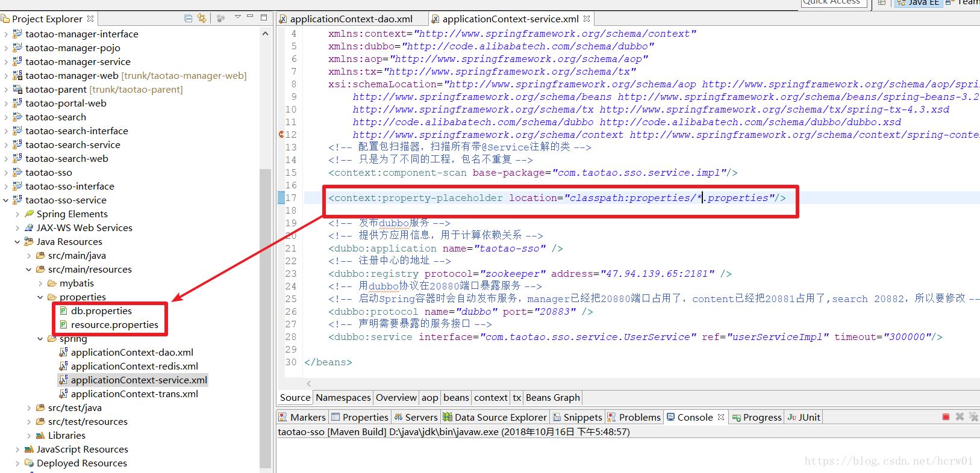
Task: Click the src/main/java package folder icon
Action: (x=40, y=256)
